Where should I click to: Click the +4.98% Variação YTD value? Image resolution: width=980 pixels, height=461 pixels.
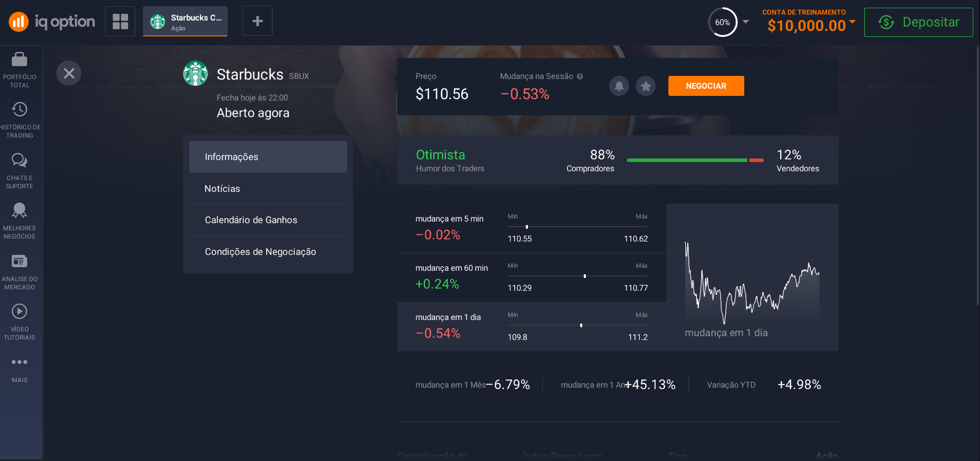[x=799, y=385]
